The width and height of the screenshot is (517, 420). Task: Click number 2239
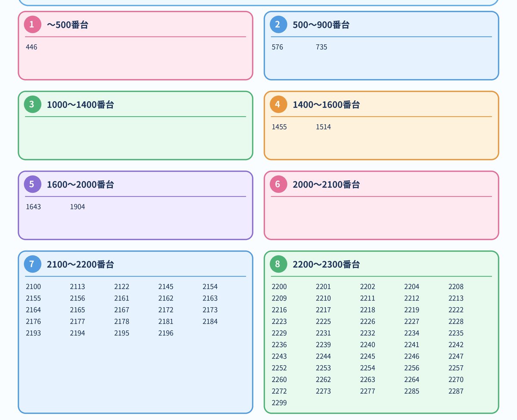pos(323,345)
